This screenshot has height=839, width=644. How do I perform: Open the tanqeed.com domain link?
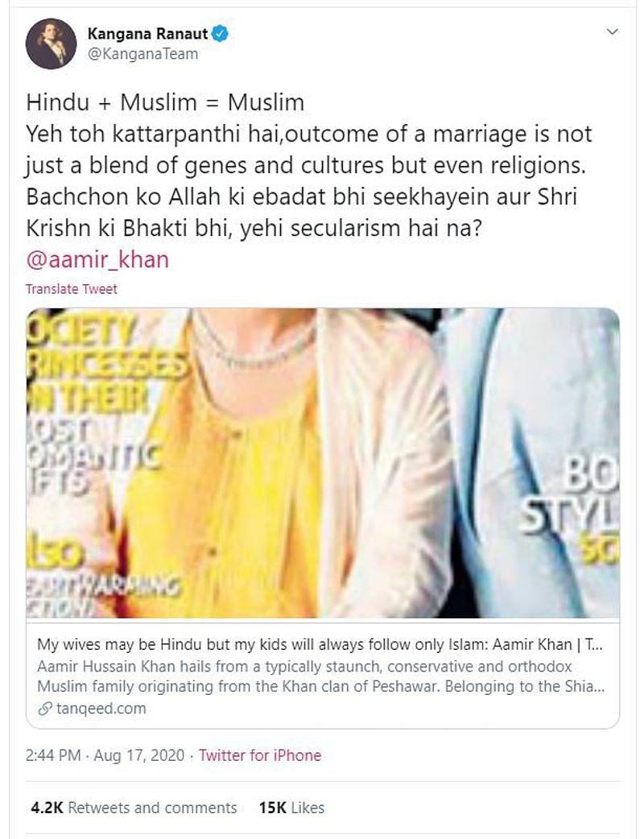click(101, 709)
